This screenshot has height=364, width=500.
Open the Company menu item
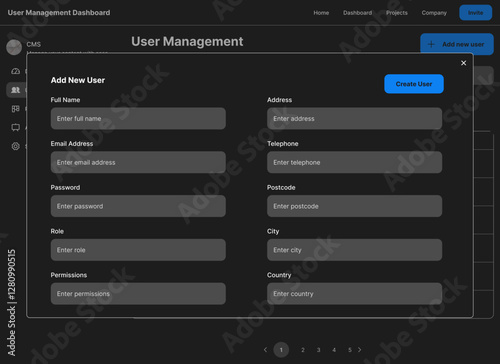pyautogui.click(x=434, y=13)
